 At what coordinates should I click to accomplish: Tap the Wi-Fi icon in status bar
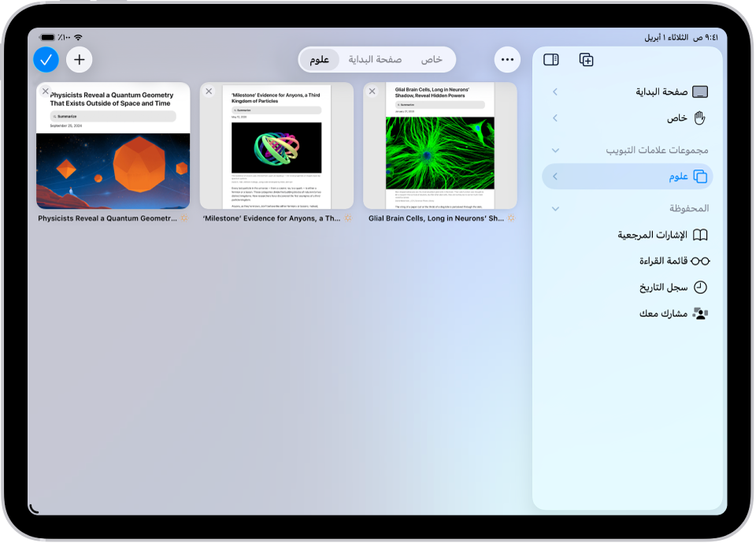(78, 37)
